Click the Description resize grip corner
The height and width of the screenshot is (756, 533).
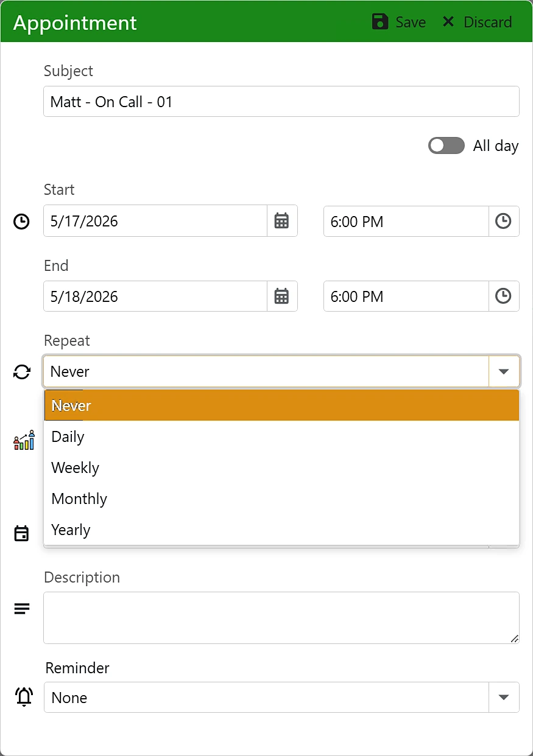(x=515, y=639)
